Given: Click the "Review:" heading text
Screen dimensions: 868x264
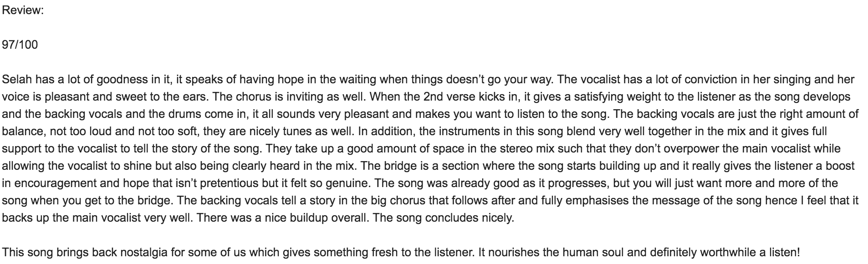Looking at the screenshot, I should tap(23, 10).
